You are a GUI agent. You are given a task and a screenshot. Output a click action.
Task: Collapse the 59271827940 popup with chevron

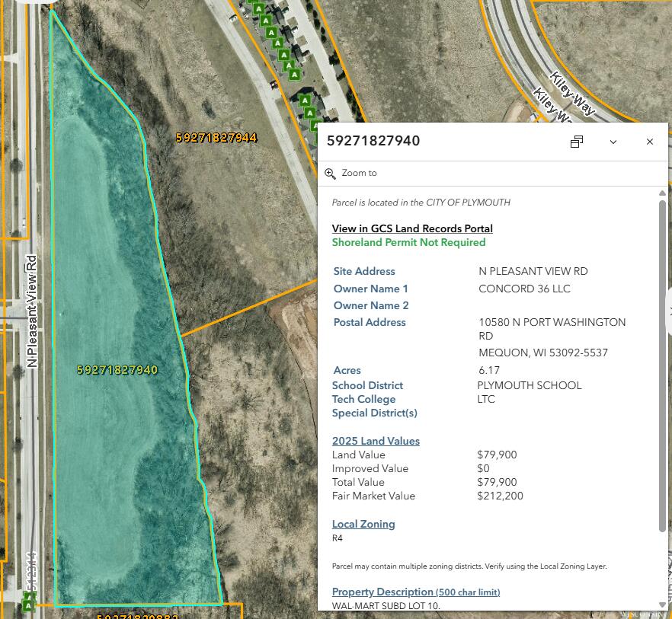(x=613, y=142)
